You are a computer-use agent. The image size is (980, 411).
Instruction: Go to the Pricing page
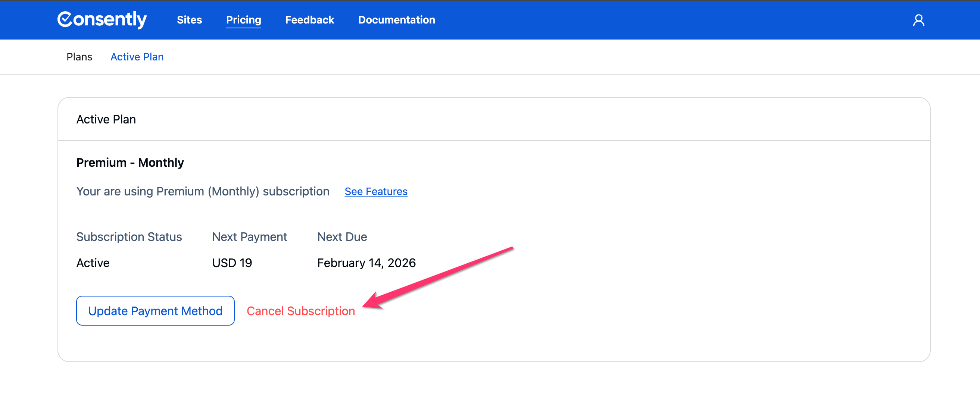243,20
